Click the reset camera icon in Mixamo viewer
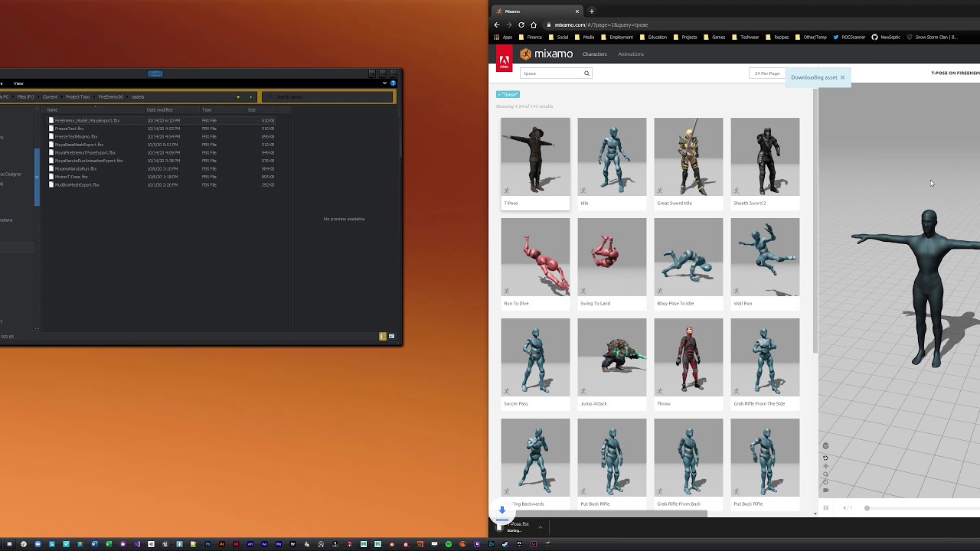This screenshot has height=551, width=980. [825, 458]
